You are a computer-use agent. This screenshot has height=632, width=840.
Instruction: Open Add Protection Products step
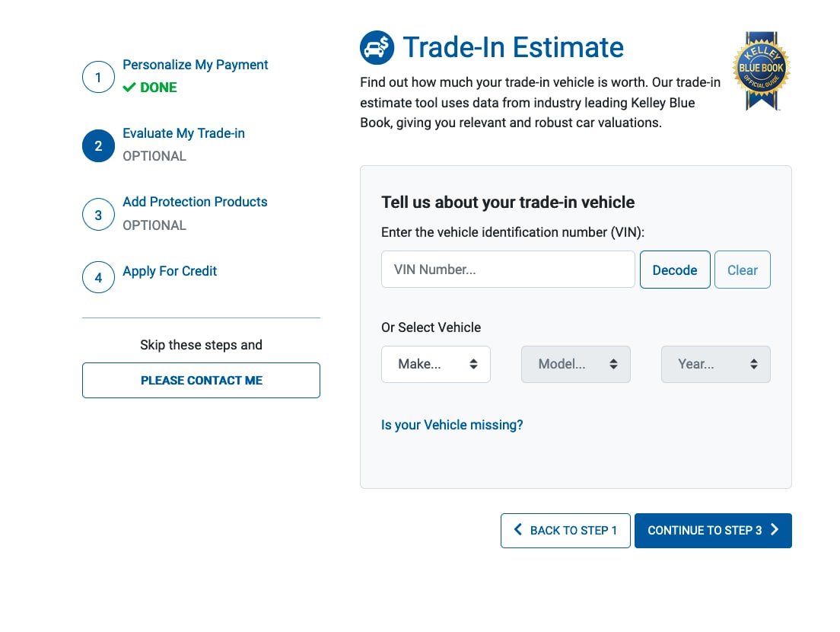click(195, 202)
